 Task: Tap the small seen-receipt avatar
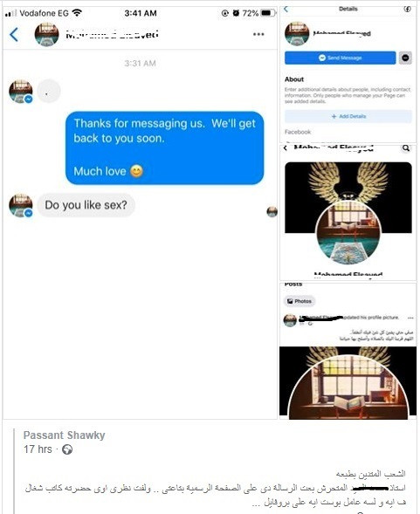click(x=272, y=212)
